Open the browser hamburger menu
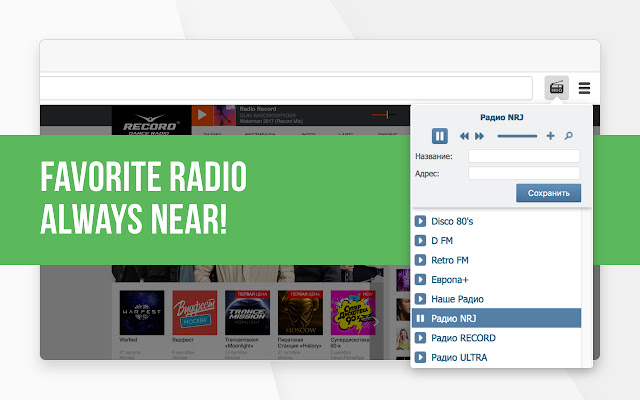Image resolution: width=640 pixels, height=400 pixels. pyautogui.click(x=584, y=88)
